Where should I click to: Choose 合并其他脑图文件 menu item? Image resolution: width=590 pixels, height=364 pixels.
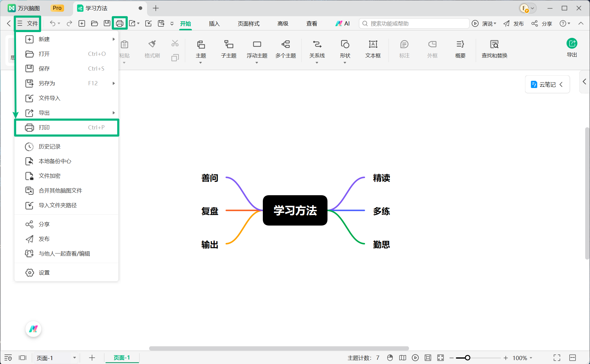click(67, 190)
